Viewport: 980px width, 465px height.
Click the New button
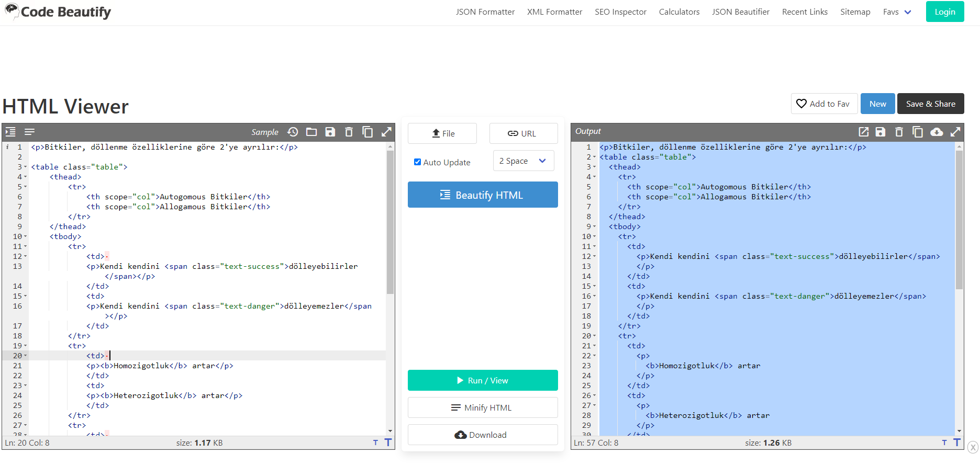[x=878, y=104]
